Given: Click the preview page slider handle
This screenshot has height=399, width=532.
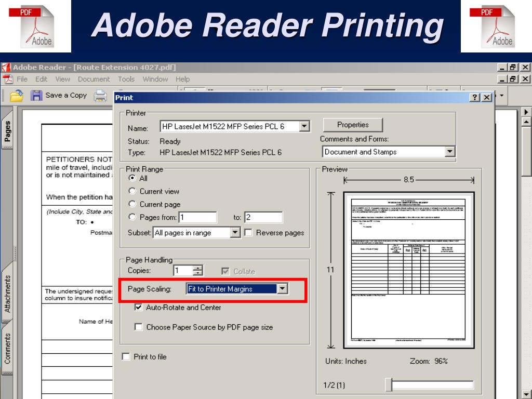Looking at the screenshot, I should tap(389, 385).
